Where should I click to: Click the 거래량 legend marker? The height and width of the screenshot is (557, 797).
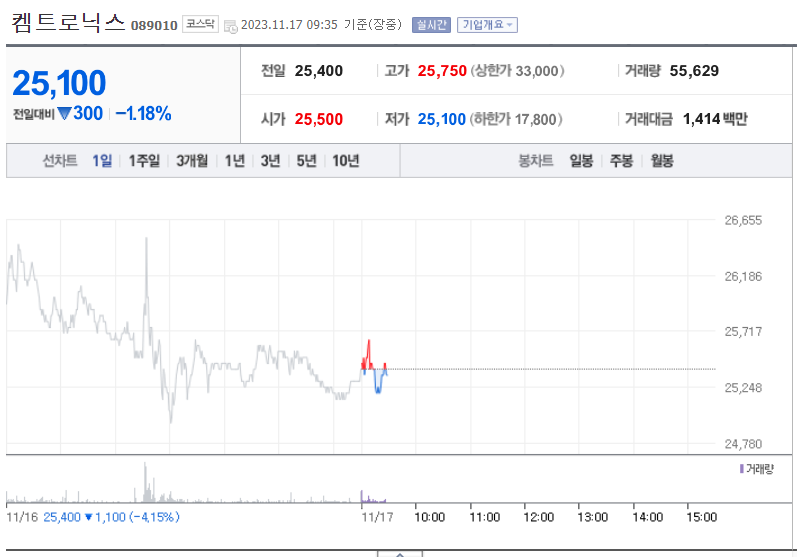pyautogui.click(x=742, y=469)
